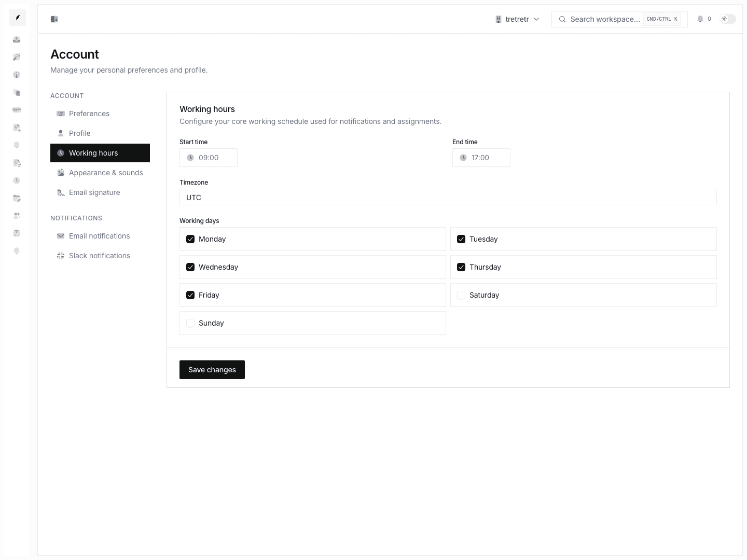747x560 pixels.
Task: Enable the Saturday checkbox
Action: 461,295
